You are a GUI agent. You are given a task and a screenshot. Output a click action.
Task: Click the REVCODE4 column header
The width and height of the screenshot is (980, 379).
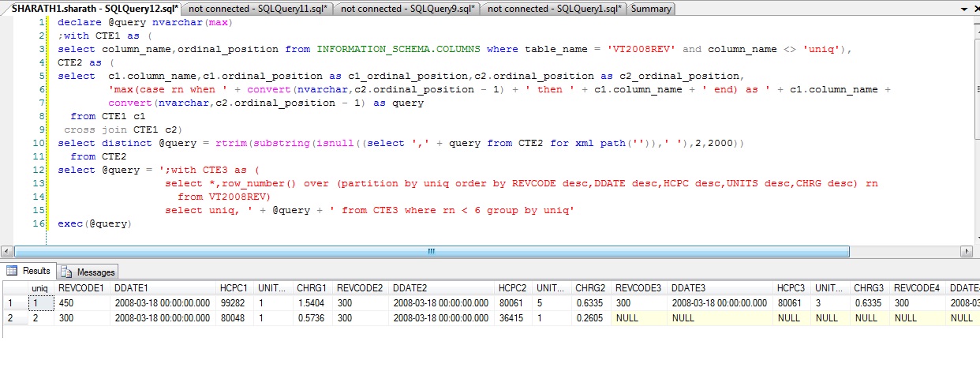click(x=918, y=289)
